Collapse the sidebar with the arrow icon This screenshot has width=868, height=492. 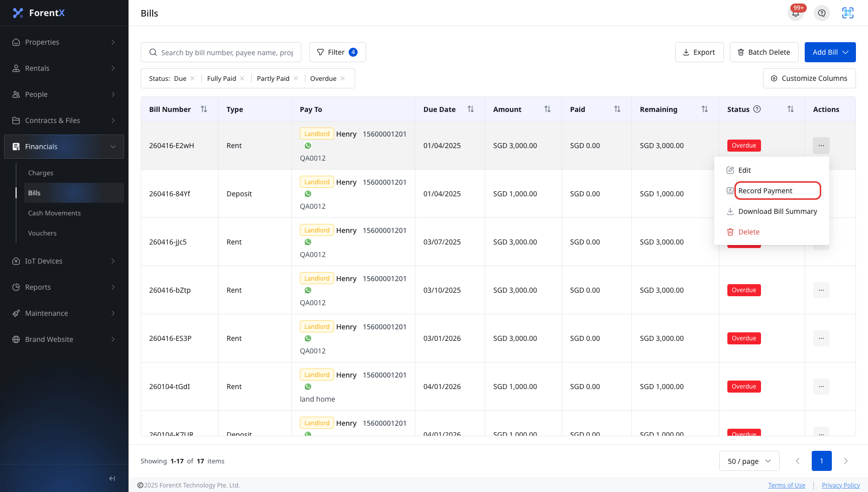click(x=112, y=478)
